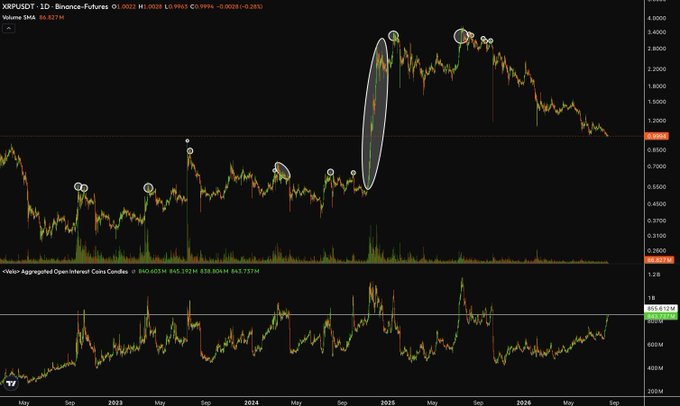Click the 0.5500 price axis label

coord(657,187)
